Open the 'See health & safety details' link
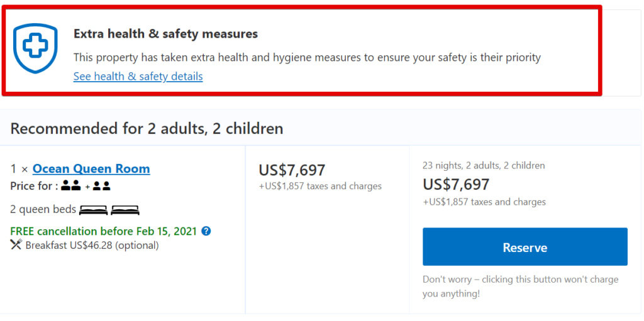 138,77
